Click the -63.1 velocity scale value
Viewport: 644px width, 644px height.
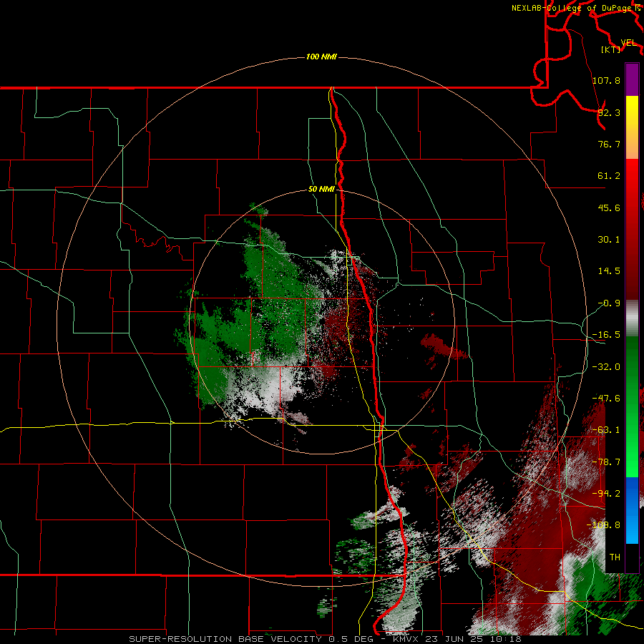tap(606, 430)
